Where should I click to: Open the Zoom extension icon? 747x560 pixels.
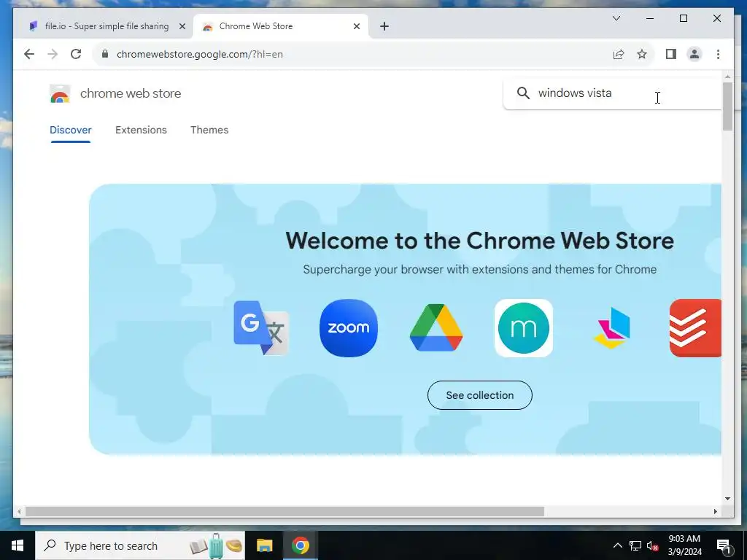pos(349,328)
